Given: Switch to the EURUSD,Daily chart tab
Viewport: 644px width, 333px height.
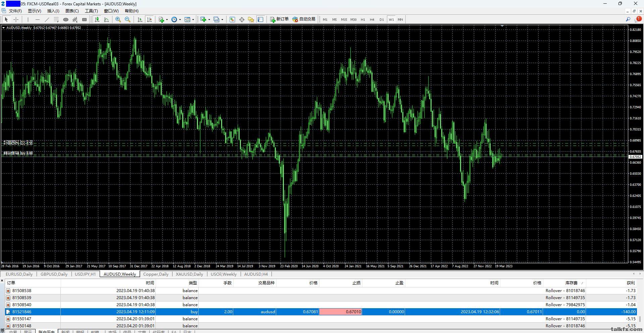Looking at the screenshot, I should [x=19, y=274].
